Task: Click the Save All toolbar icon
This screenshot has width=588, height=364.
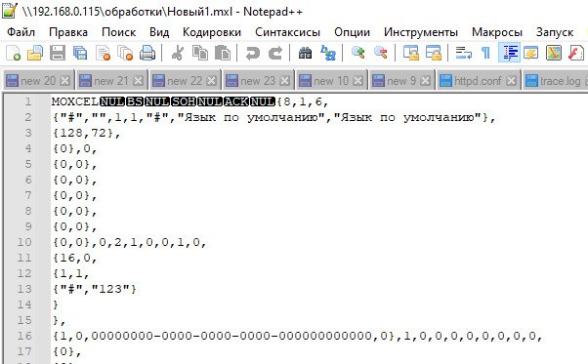Action: click(x=80, y=53)
